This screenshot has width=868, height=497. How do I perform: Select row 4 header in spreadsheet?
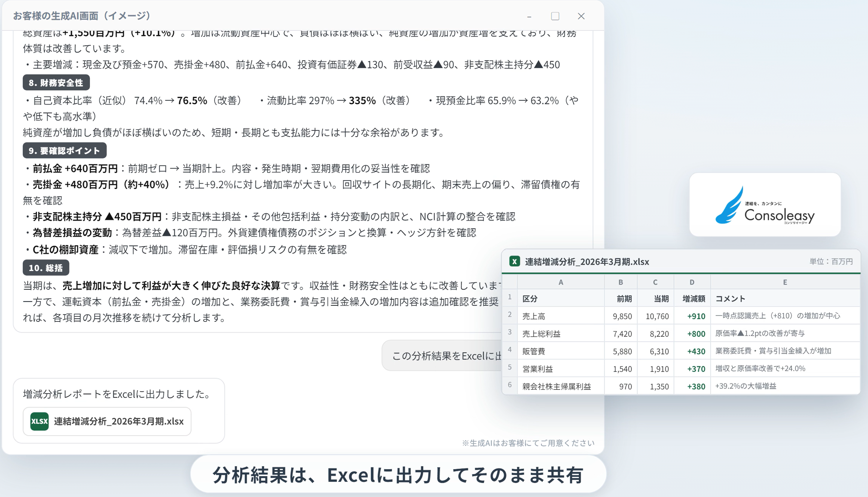(x=510, y=350)
